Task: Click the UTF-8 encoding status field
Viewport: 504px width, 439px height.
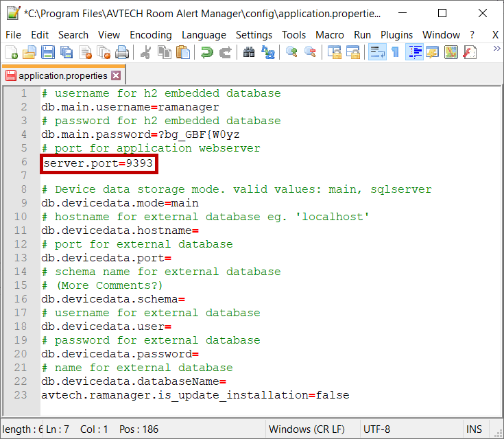Action: point(376,429)
